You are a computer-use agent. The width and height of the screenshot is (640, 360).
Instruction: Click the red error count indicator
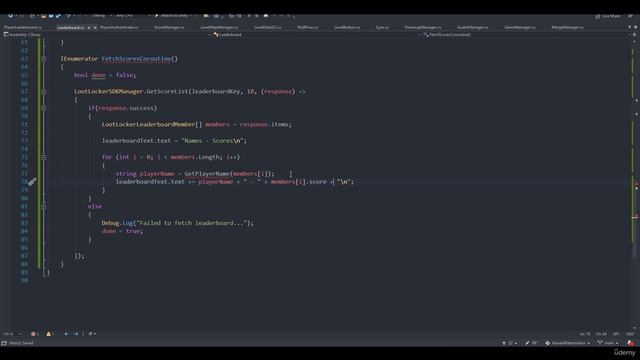tap(34, 334)
